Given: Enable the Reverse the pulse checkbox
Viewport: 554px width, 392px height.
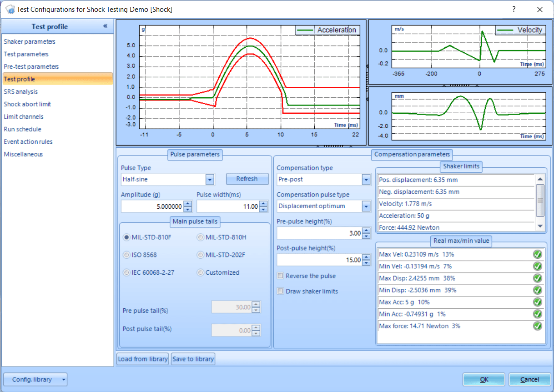Looking at the screenshot, I should pyautogui.click(x=281, y=276).
